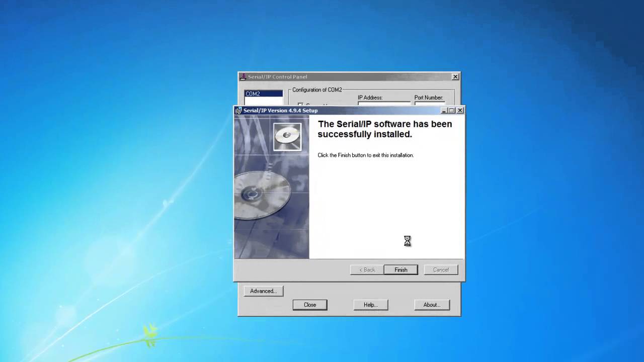
Task: Click the disabled Back button
Action: coord(367,270)
